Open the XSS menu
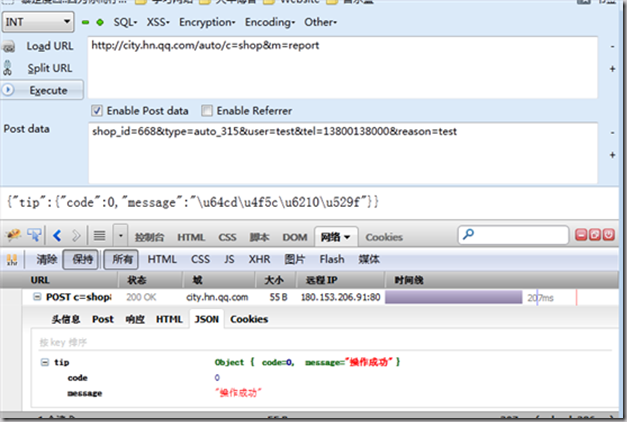627x422 pixels. pos(158,22)
